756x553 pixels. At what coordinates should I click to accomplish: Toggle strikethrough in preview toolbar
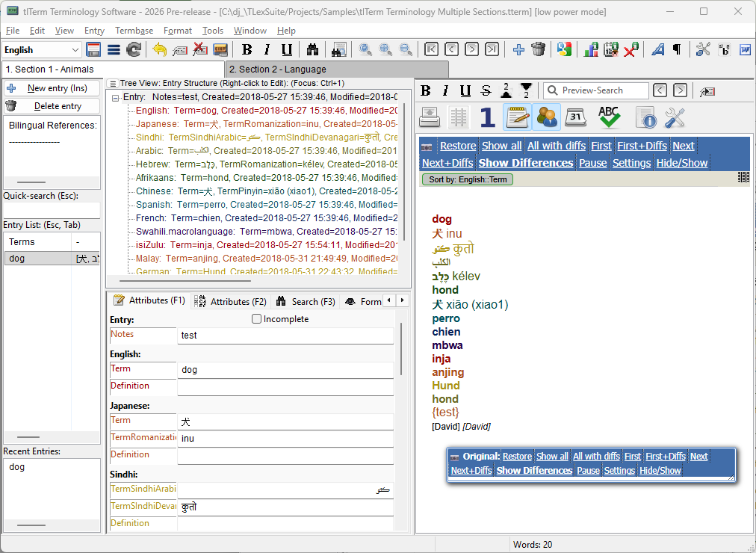coord(486,90)
